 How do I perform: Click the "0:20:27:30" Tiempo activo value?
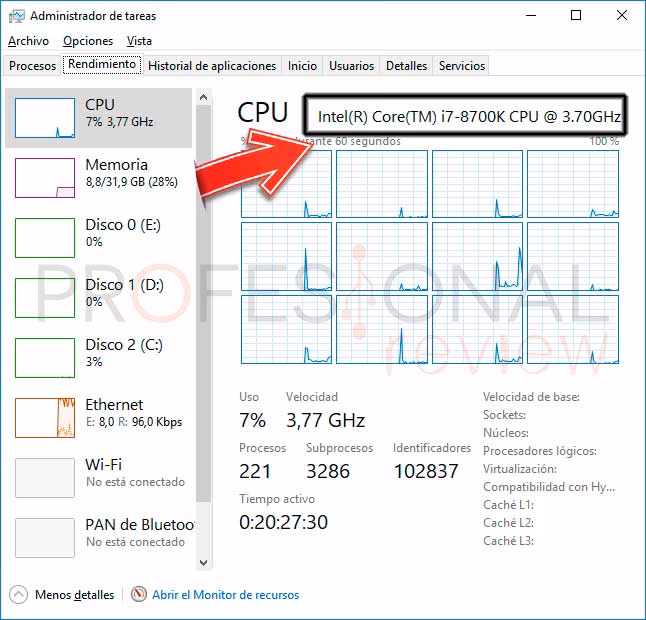coord(283,522)
